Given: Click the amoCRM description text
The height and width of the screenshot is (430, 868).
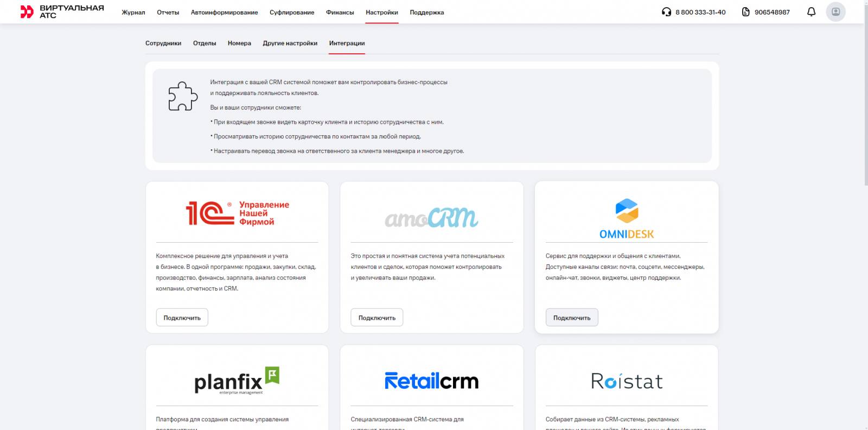Looking at the screenshot, I should (x=427, y=267).
